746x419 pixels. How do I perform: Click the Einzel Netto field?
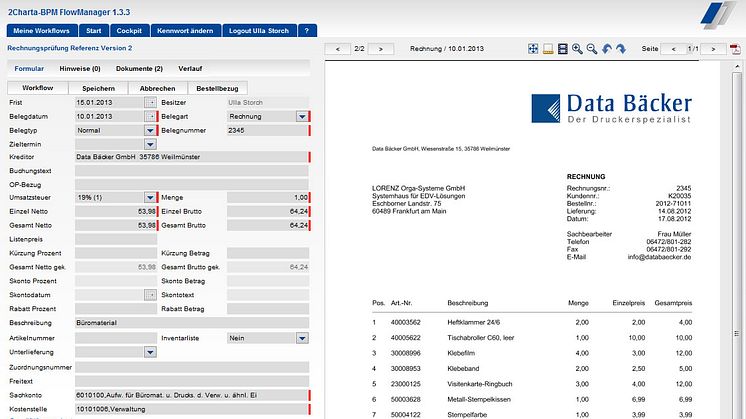pos(116,211)
